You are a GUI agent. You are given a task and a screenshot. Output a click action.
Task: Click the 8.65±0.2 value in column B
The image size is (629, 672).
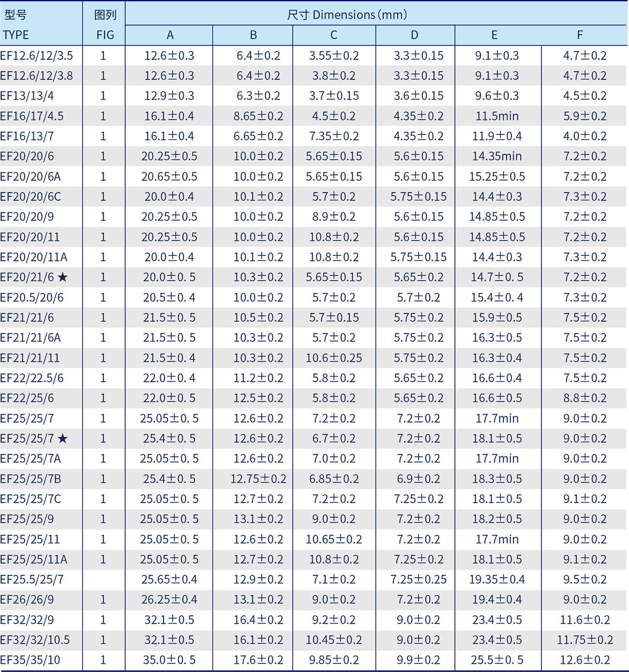258,116
